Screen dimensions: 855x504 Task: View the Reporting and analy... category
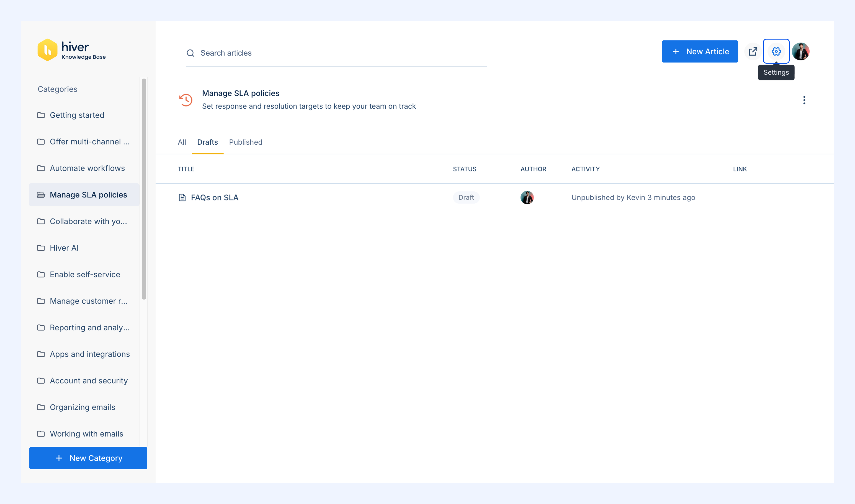click(84, 328)
